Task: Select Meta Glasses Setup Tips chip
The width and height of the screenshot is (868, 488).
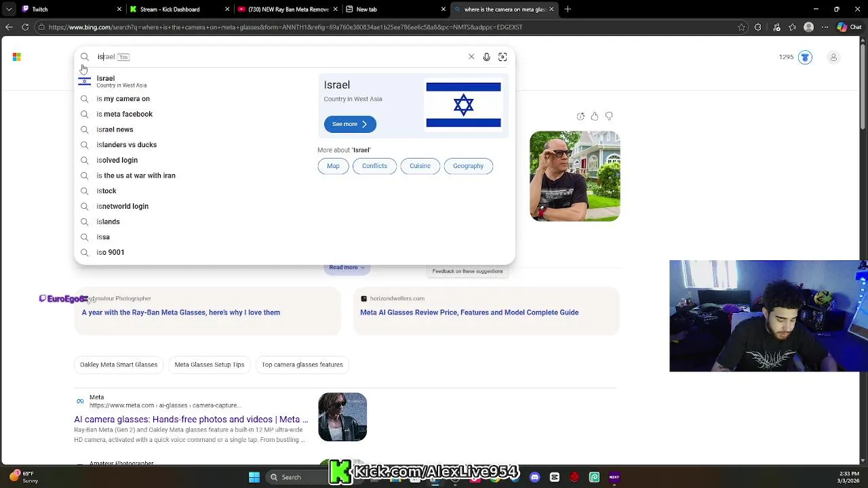Action: [210, 365]
